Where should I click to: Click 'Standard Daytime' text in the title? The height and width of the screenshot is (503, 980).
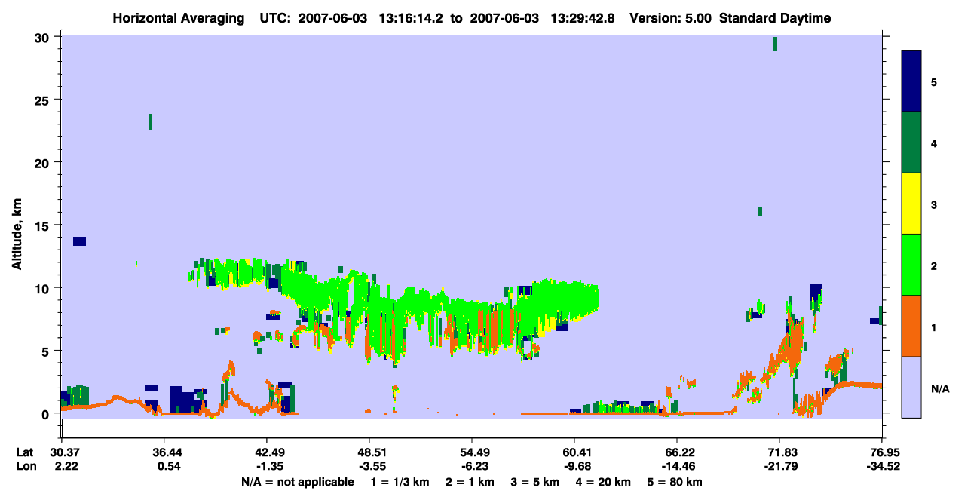pyautogui.click(x=775, y=18)
